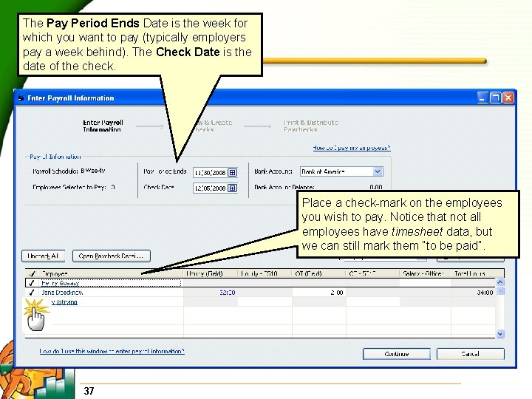Click the Cancel button
This screenshot has width=532, height=399.
click(x=470, y=354)
